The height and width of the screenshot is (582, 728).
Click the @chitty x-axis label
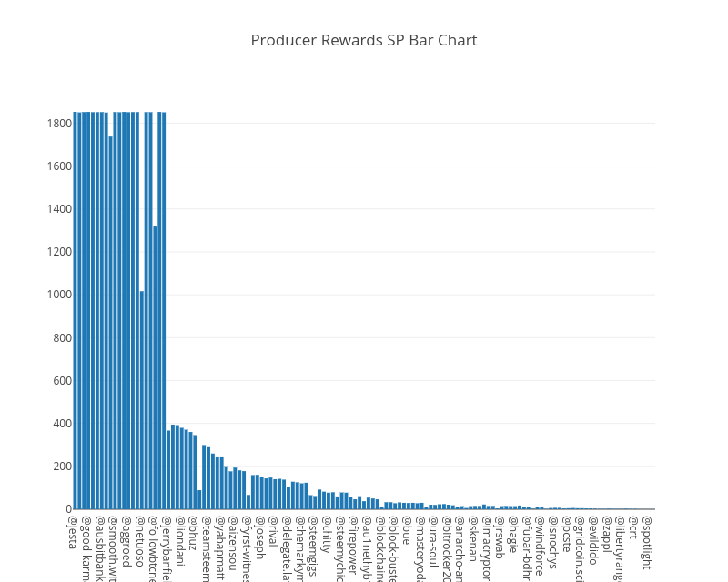click(328, 535)
